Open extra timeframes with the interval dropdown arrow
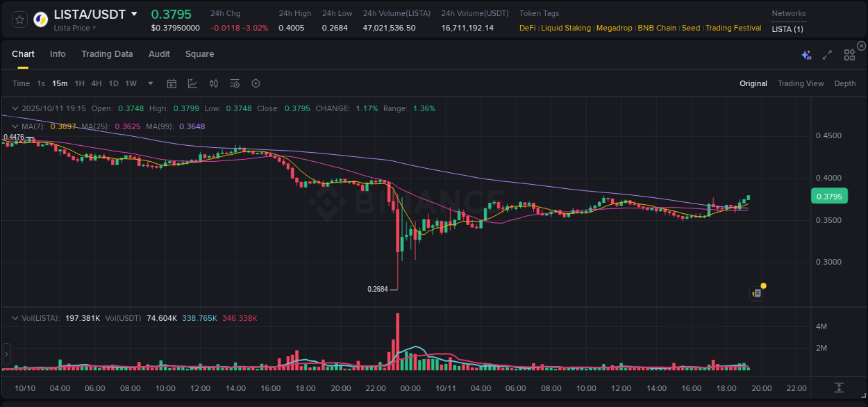The height and width of the screenshot is (407, 868). tap(150, 83)
